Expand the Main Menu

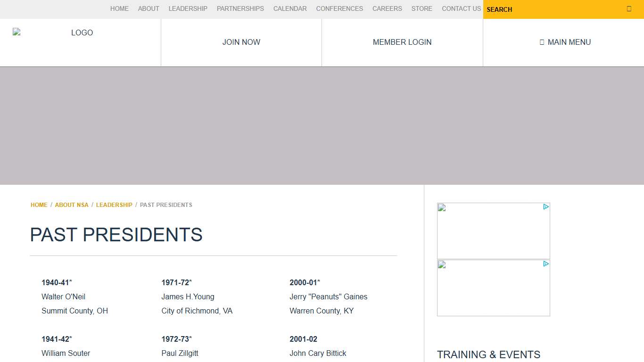(x=565, y=42)
